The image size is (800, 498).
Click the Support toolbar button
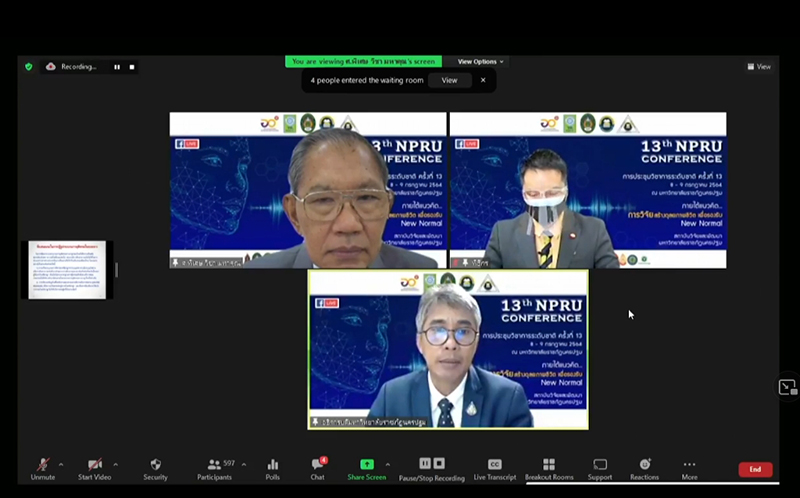(x=600, y=469)
